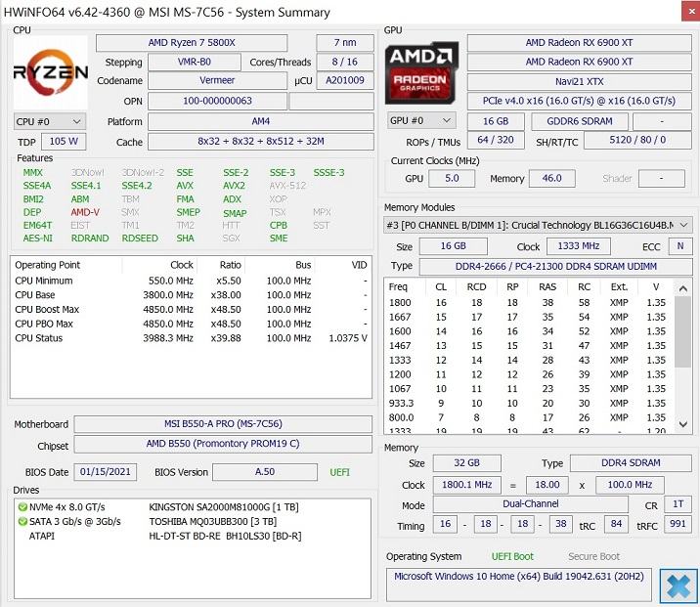Click the tRC 84 field
Viewport: 700px width, 607px height.
616,524
